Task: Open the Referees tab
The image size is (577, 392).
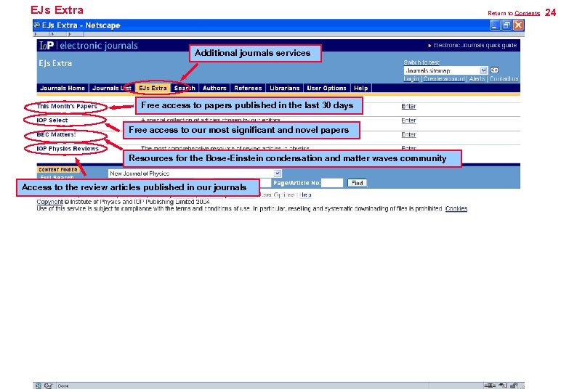Action: tap(248, 89)
